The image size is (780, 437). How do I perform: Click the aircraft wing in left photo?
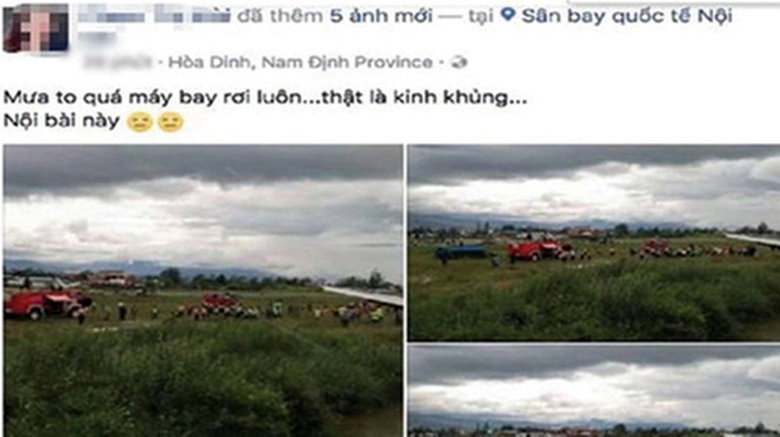point(363,295)
